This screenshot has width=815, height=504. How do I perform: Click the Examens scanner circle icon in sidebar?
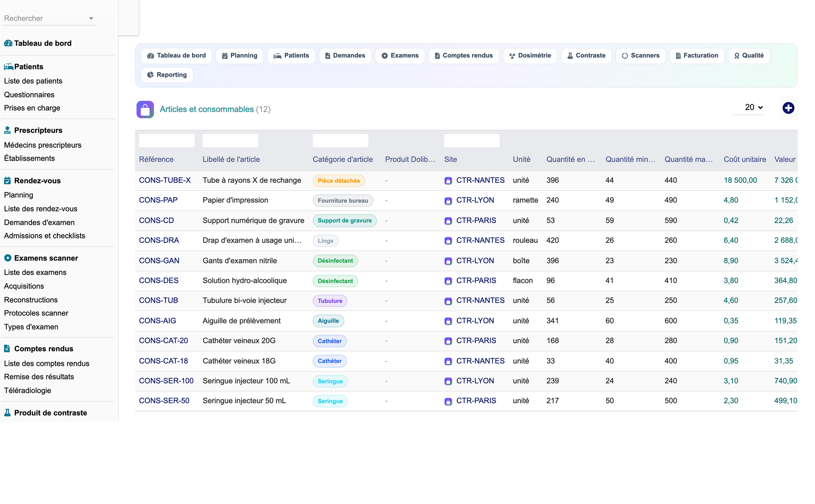[x=8, y=258]
